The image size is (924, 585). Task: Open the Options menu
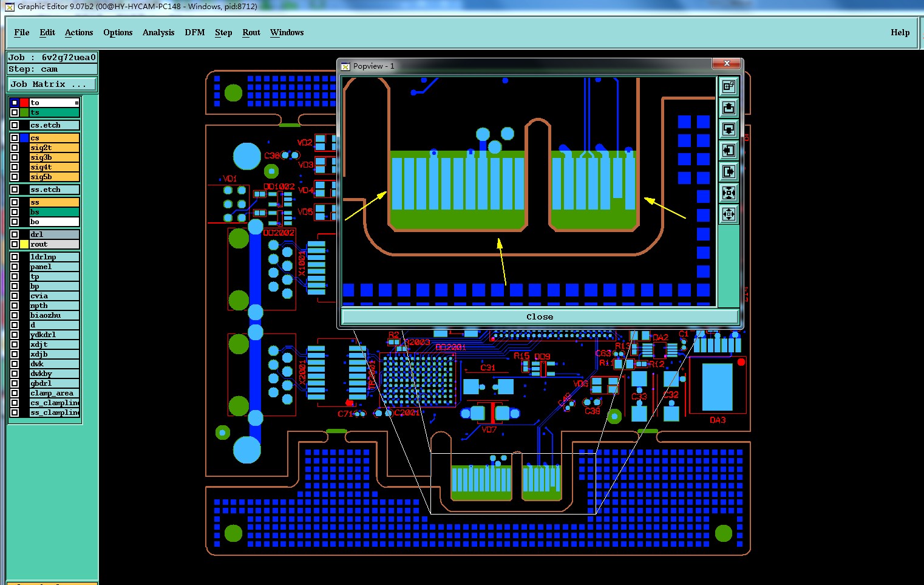pyautogui.click(x=118, y=32)
